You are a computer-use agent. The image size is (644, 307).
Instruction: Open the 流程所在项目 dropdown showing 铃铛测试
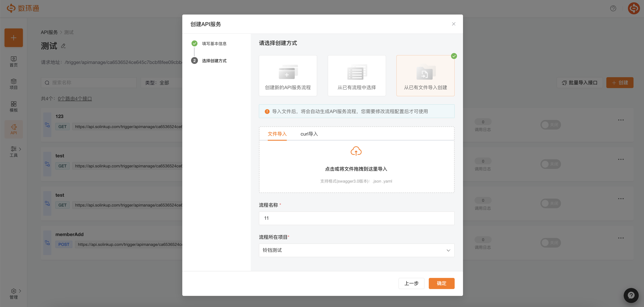coord(356,250)
